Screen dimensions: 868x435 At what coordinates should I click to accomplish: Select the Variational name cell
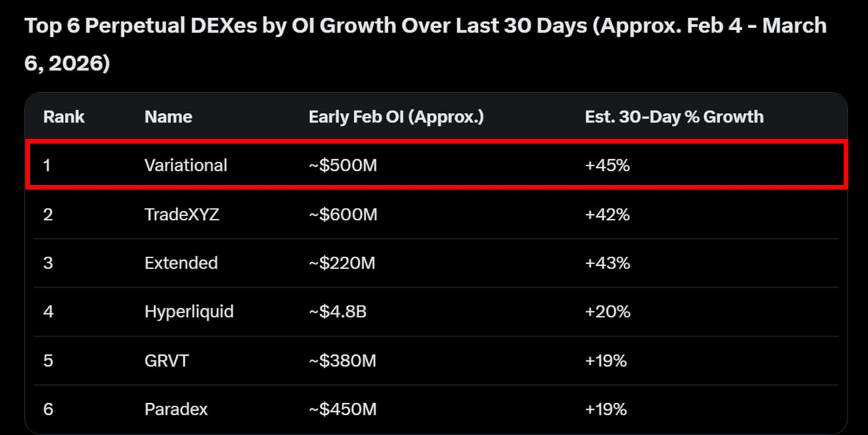tap(186, 165)
